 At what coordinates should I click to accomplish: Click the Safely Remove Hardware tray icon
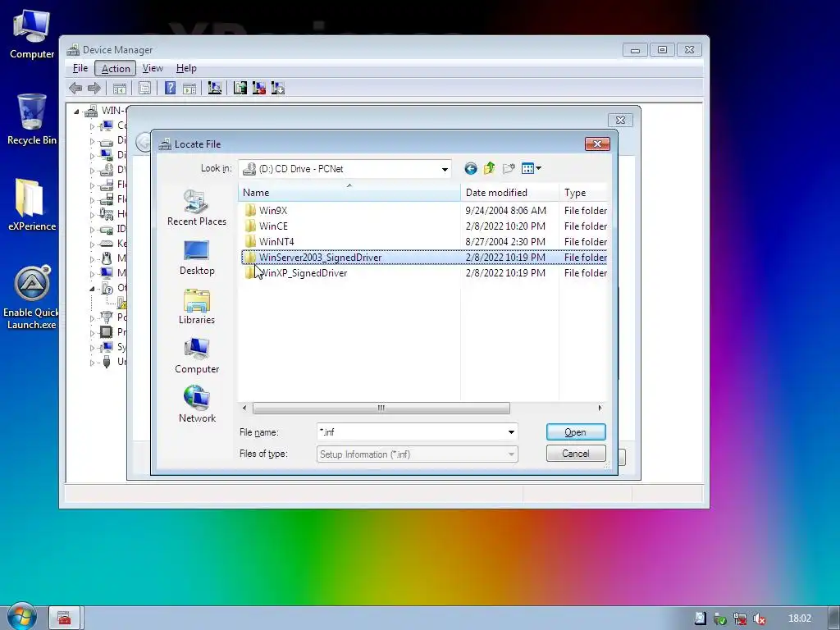click(720, 619)
